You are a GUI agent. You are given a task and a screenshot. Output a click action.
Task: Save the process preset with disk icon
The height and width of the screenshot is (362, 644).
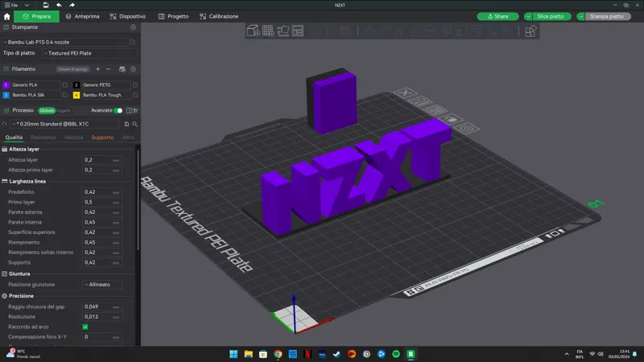pos(126,124)
